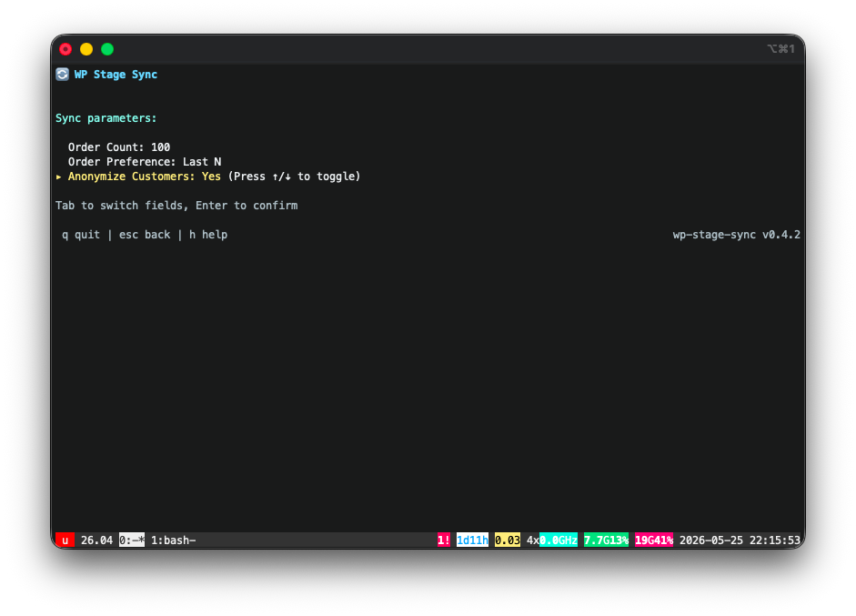Screen dimensions: 856x616
Task: Click the red u badge in status bar
Action: click(x=65, y=540)
